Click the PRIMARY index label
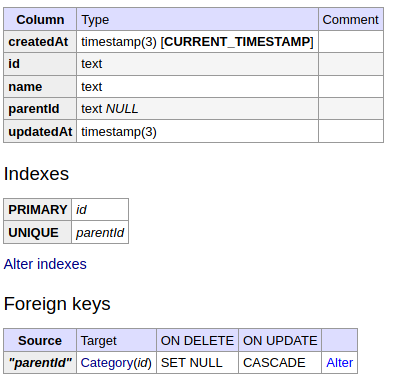 [38, 210]
